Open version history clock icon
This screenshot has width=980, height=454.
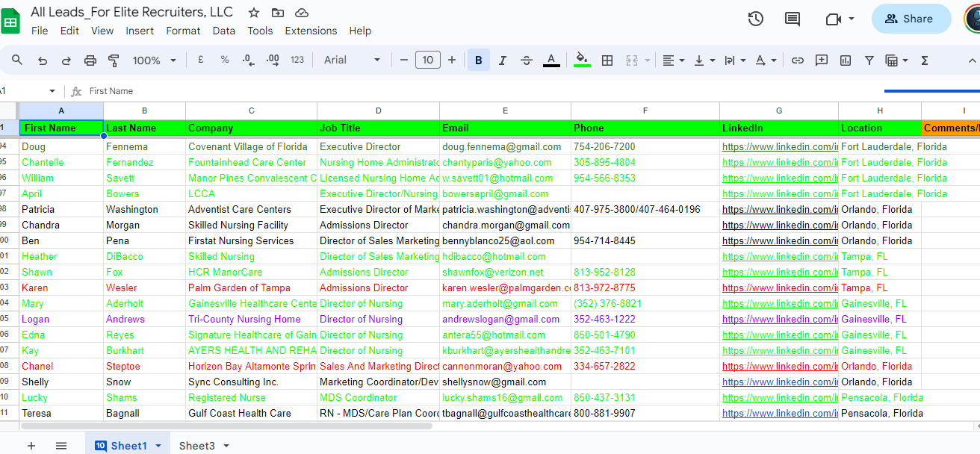click(x=756, y=19)
